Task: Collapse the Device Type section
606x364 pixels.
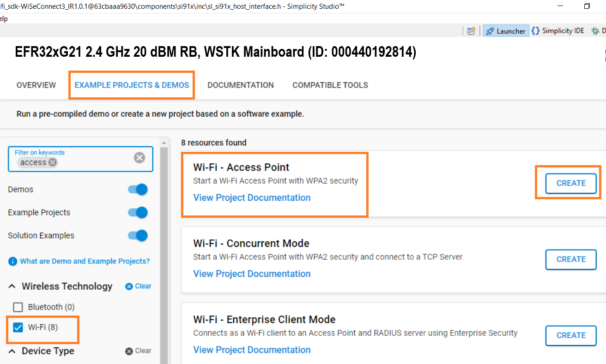Action: 12,351
